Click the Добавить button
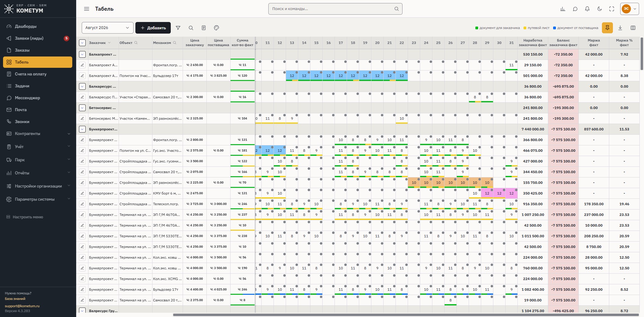Image resolution: width=644 pixels, height=317 pixels. (x=153, y=28)
